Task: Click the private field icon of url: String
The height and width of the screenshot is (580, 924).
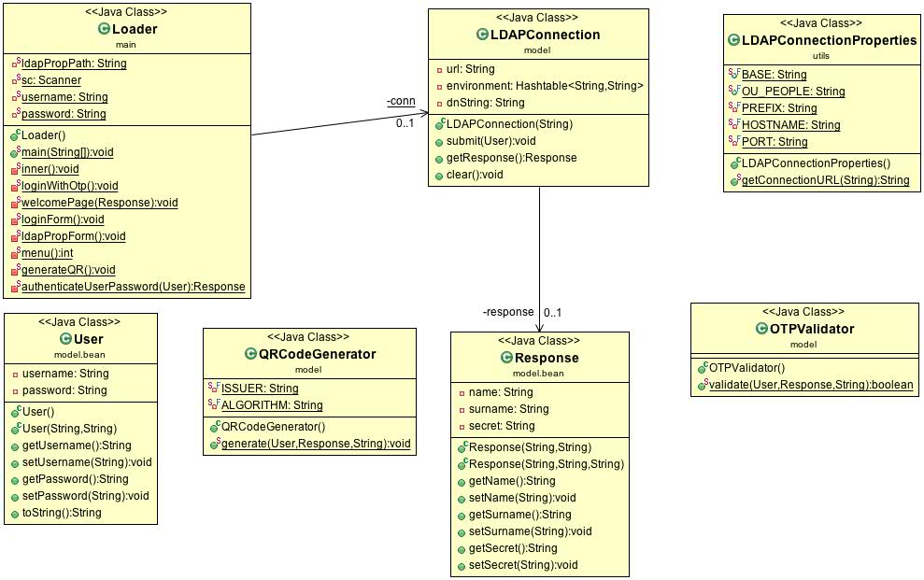Action: click(x=440, y=70)
